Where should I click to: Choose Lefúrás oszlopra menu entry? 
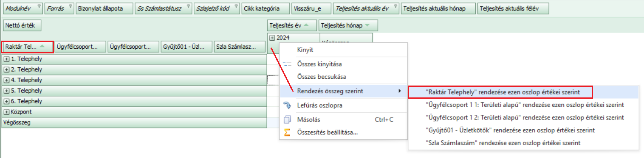[x=343, y=105]
